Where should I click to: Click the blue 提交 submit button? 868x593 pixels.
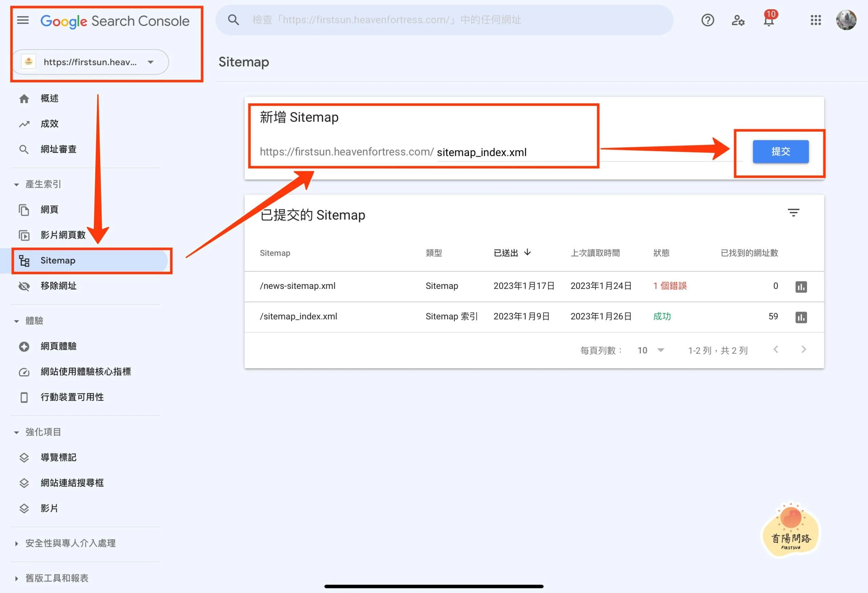coord(781,152)
